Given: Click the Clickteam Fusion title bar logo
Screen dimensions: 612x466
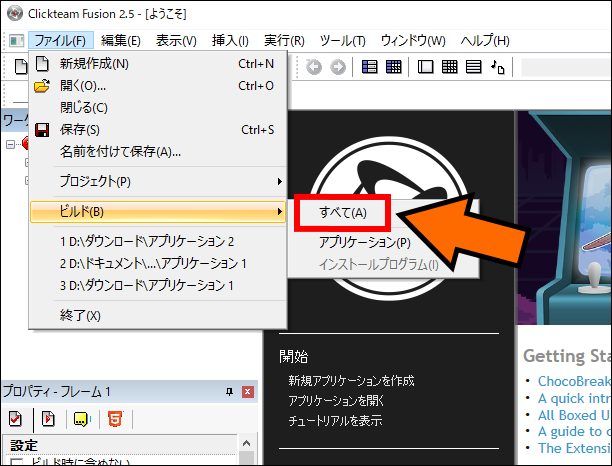Looking at the screenshot, I should coord(15,13).
